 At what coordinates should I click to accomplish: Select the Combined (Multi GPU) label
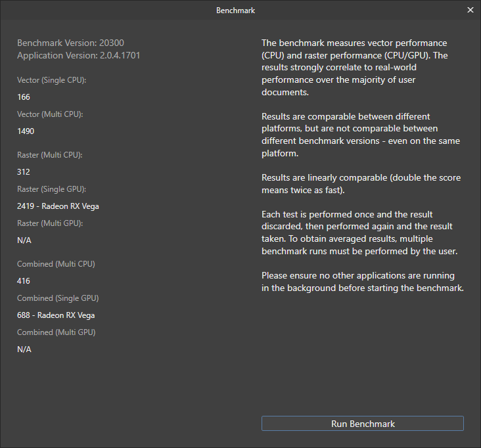[56, 332]
